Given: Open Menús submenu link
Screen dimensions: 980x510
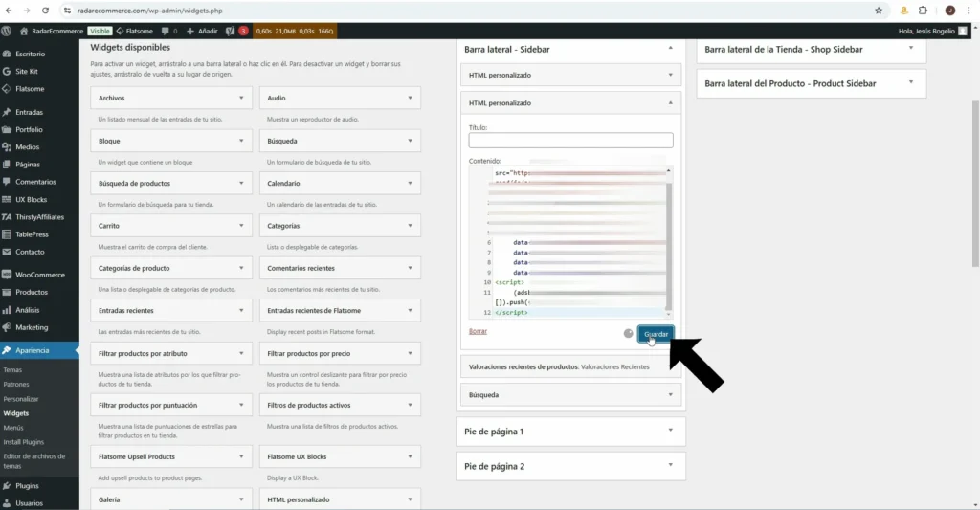Looking at the screenshot, I should pyautogui.click(x=13, y=428).
